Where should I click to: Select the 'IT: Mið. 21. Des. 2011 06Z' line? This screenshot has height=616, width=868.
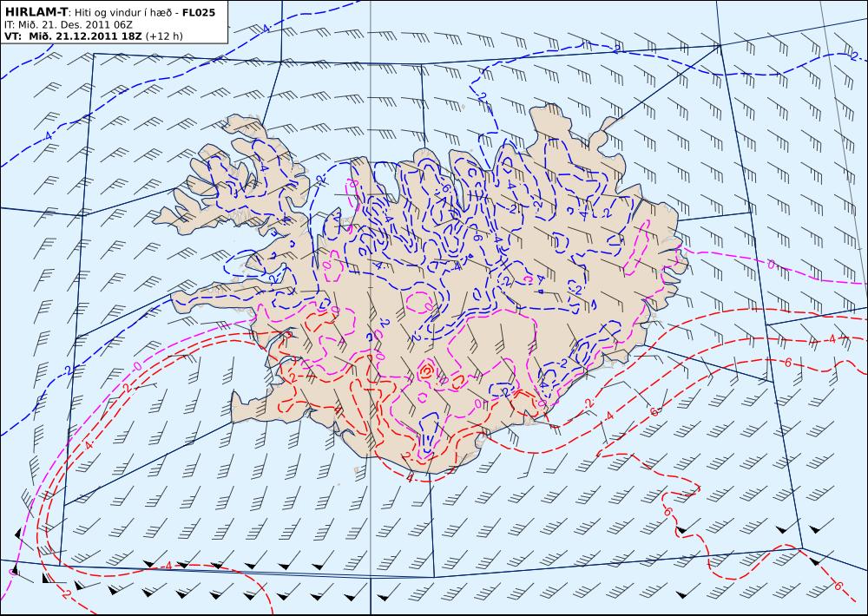(x=68, y=25)
